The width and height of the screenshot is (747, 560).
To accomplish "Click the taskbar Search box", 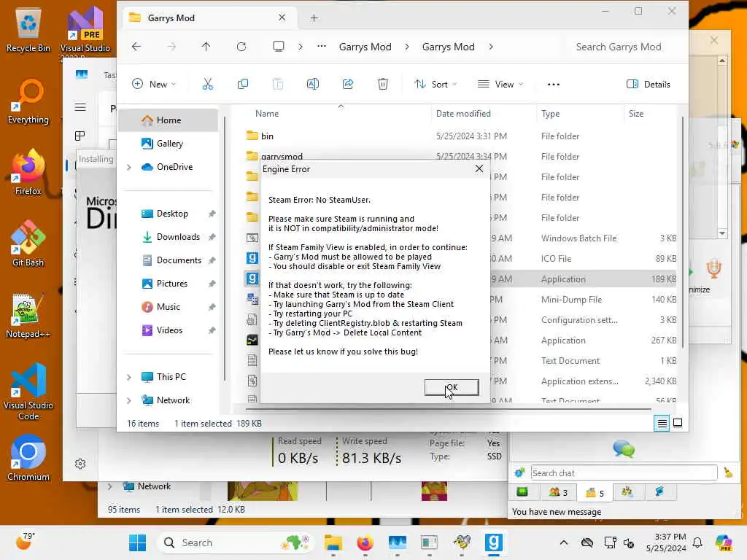I will pos(236,542).
